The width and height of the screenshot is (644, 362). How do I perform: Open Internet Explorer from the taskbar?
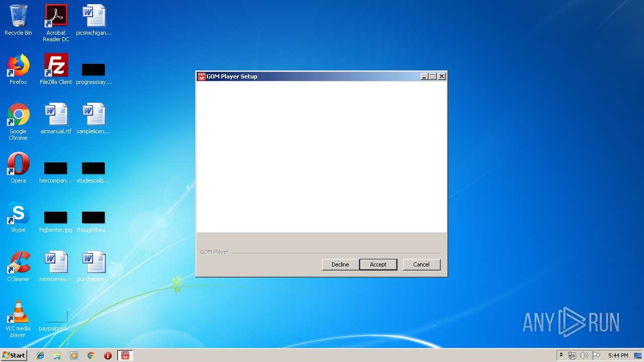coord(40,355)
